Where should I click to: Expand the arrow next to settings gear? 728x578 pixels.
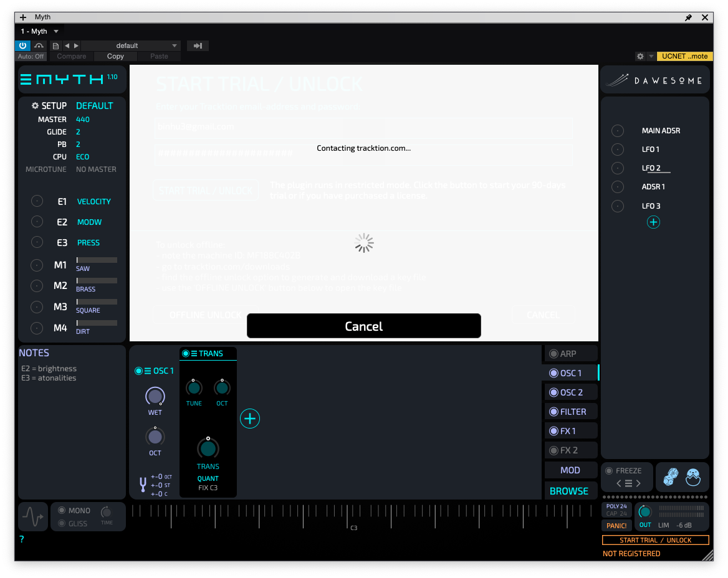(651, 56)
